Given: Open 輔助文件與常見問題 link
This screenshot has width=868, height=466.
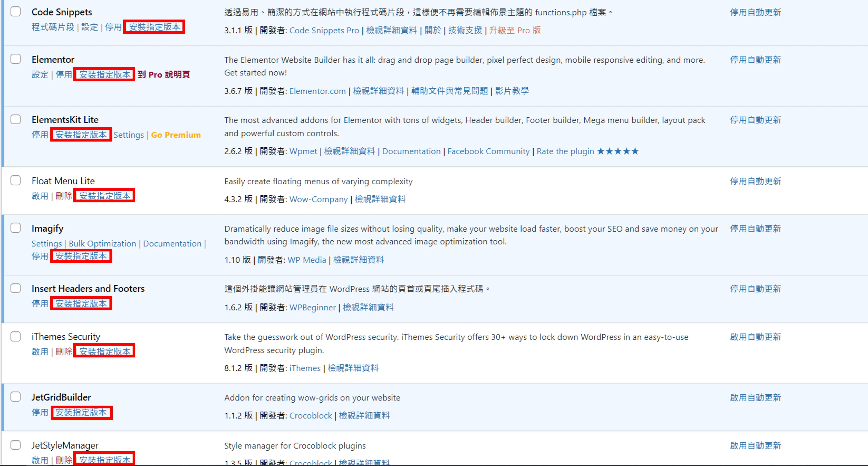Looking at the screenshot, I should (x=450, y=91).
